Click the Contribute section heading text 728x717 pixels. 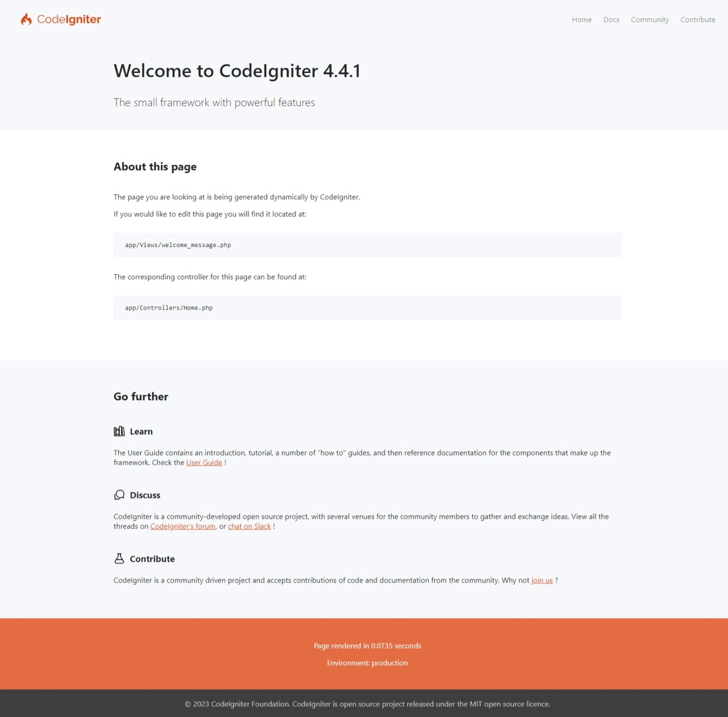[x=152, y=559]
